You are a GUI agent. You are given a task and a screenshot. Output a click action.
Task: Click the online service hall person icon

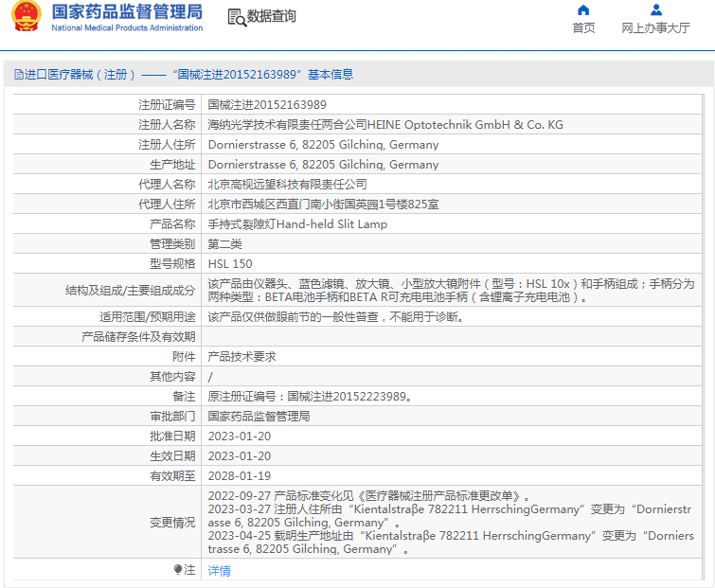655,10
